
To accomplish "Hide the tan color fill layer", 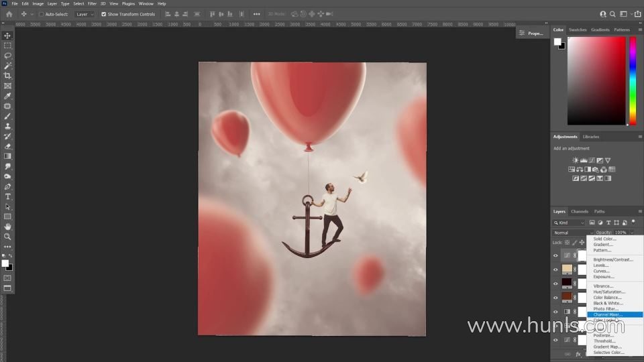I will pyautogui.click(x=555, y=269).
